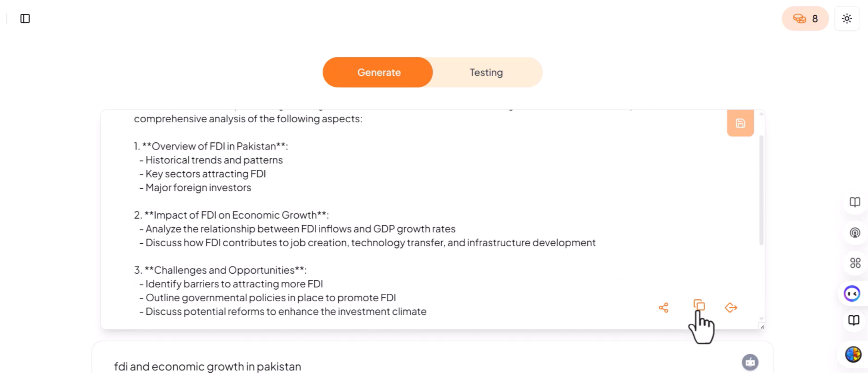Enable the highlighted AI assistant toggle

click(x=852, y=294)
